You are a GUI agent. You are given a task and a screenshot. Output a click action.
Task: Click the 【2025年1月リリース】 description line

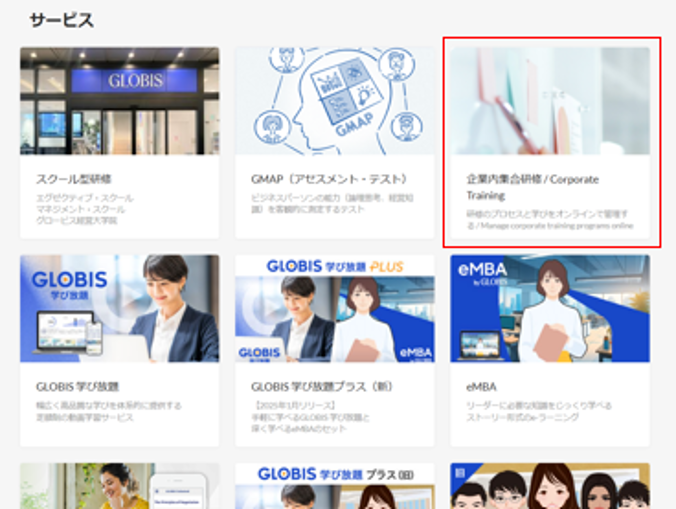293,406
